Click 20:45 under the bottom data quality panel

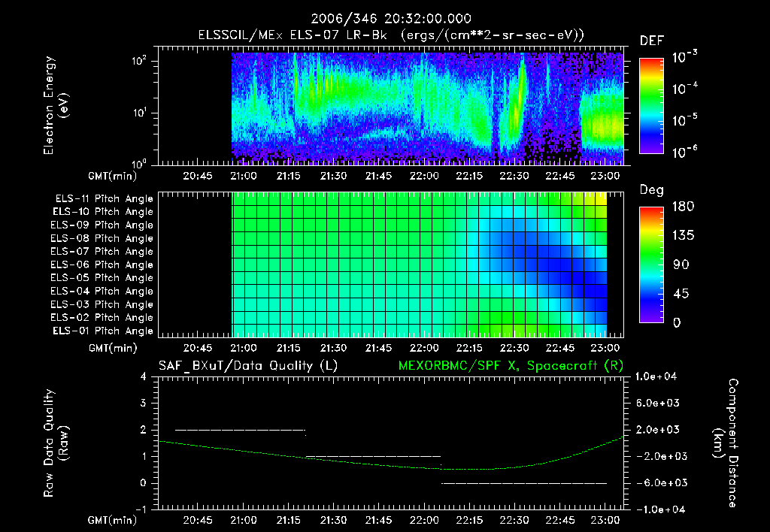click(x=198, y=520)
